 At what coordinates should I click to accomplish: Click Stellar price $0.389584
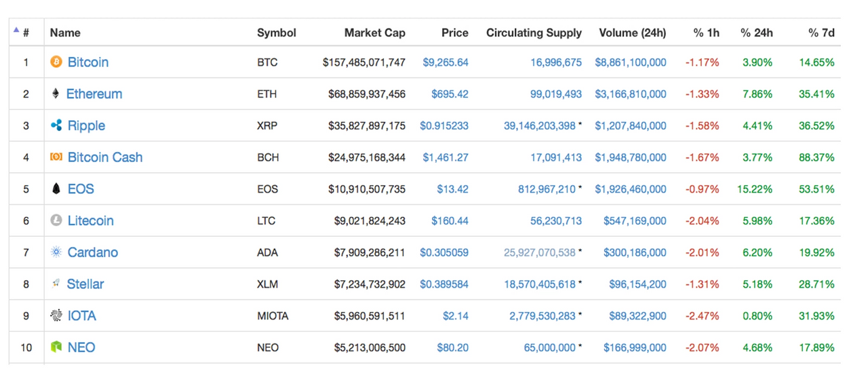point(444,284)
